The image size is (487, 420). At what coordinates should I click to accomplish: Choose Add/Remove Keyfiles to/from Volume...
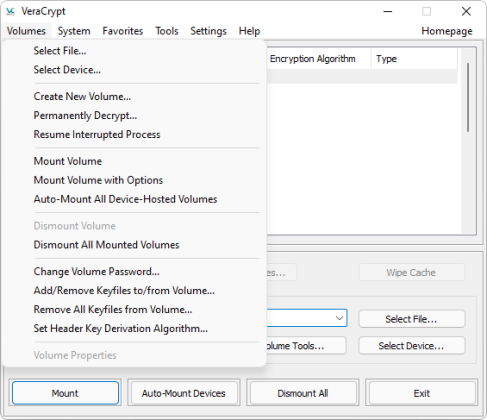pyautogui.click(x=133, y=290)
